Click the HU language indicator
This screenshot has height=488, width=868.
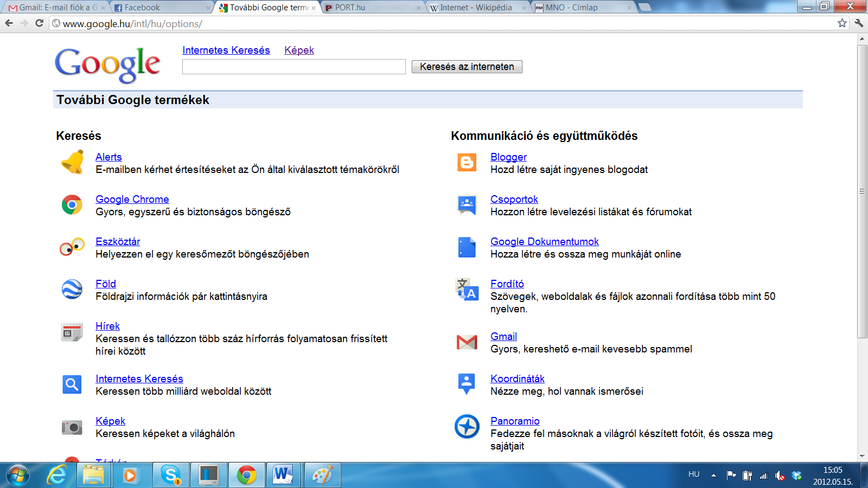click(694, 474)
